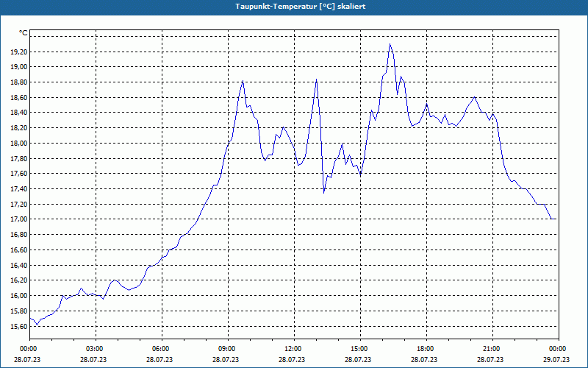Click the 21:00 time axis label
588x368 pixels.
[x=492, y=349]
